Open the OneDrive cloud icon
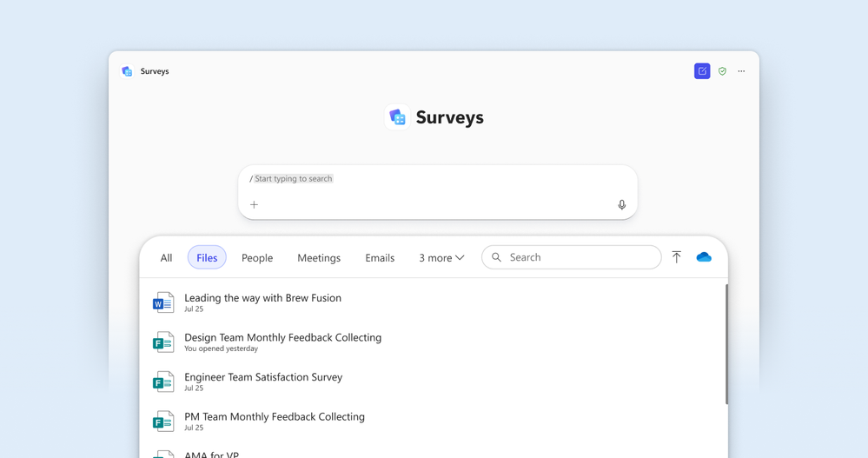 point(704,257)
